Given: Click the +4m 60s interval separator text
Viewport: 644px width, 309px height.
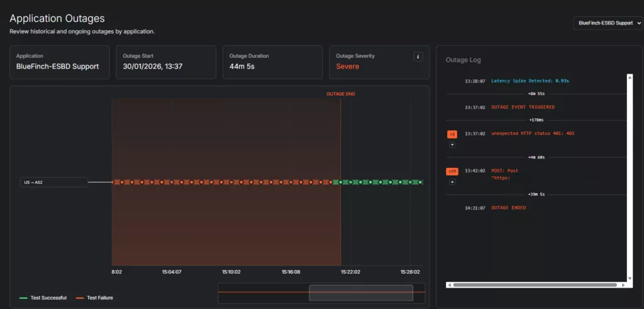Looking at the screenshot, I should click(536, 157).
